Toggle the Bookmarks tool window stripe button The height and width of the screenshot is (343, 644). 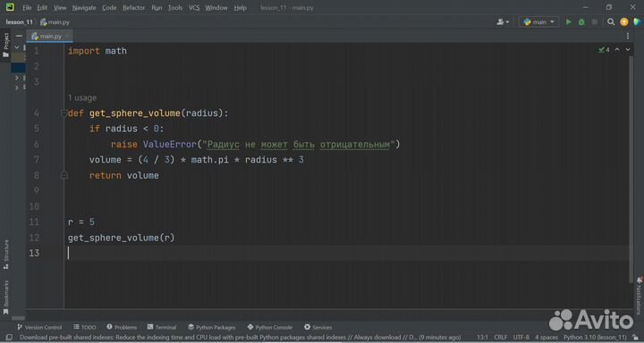click(5, 297)
